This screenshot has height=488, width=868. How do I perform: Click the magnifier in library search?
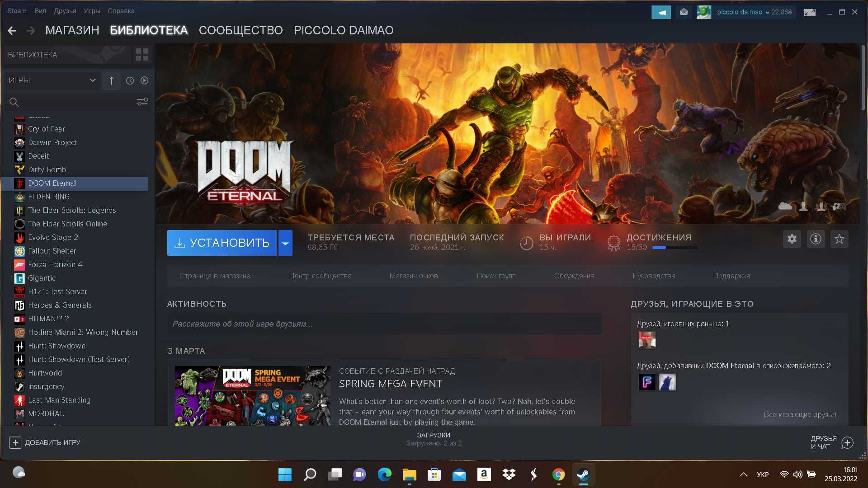(14, 102)
